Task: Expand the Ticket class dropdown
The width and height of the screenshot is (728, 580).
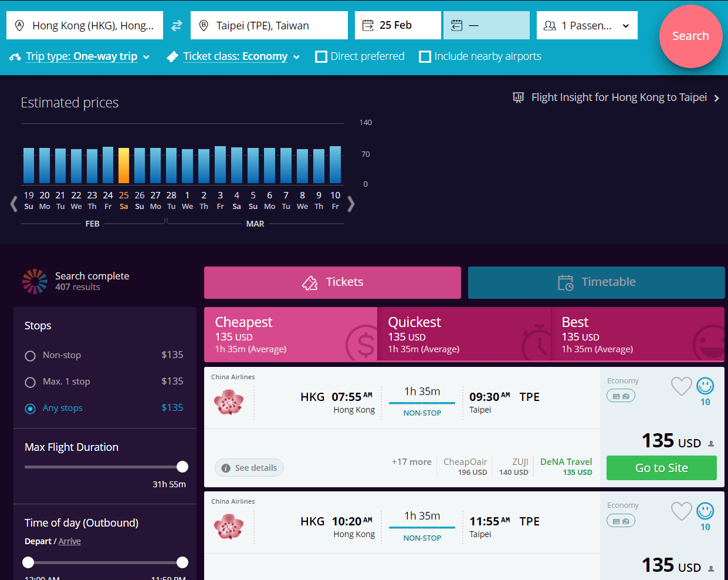Action: tap(235, 57)
